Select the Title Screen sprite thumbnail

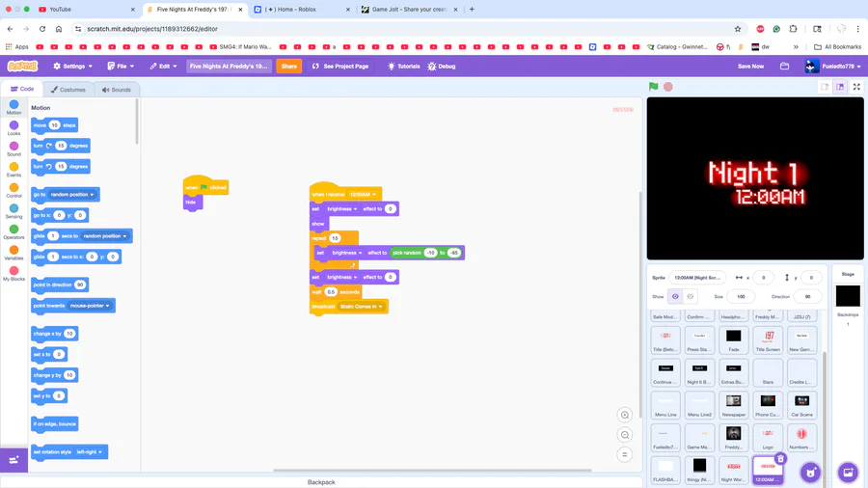tap(769, 339)
